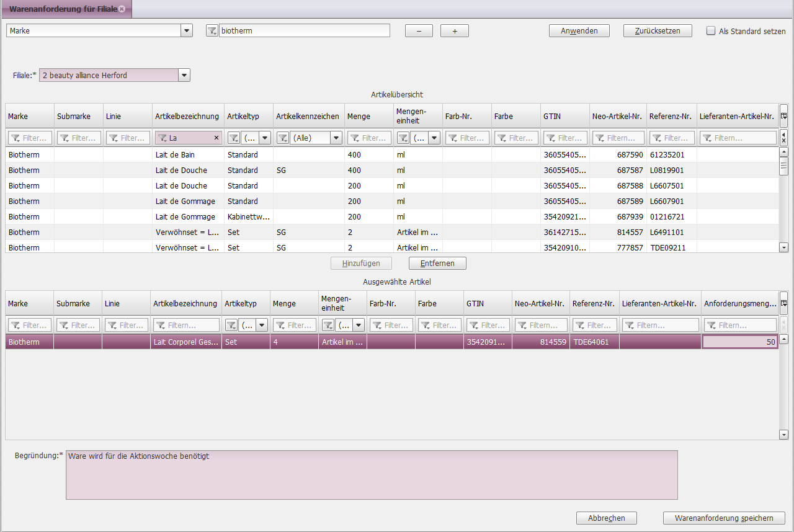Open the Marke filter criterion dropdown at top

coord(187,30)
